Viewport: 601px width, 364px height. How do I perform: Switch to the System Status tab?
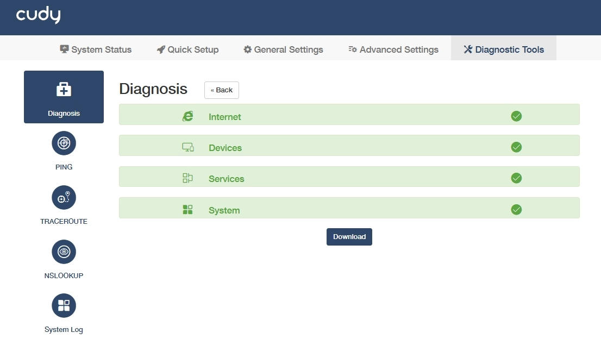tap(96, 49)
